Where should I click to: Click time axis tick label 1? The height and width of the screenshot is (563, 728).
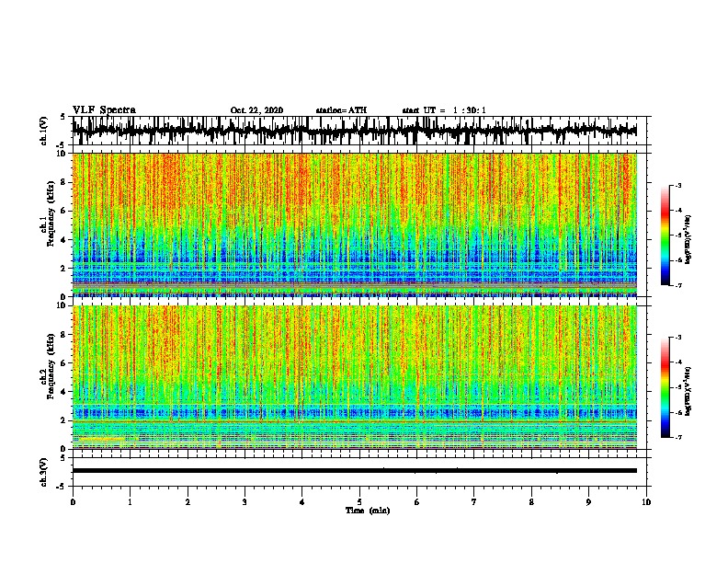point(130,502)
